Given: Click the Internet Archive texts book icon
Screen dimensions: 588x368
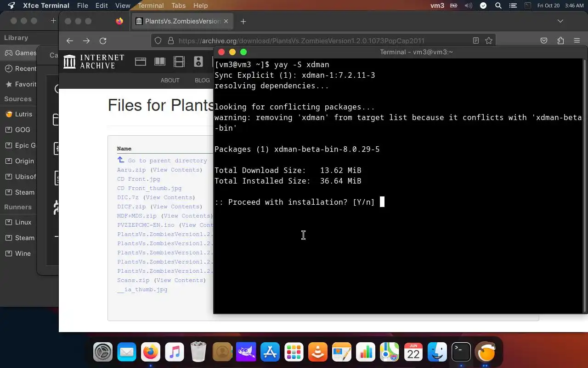Looking at the screenshot, I should click(x=160, y=61).
